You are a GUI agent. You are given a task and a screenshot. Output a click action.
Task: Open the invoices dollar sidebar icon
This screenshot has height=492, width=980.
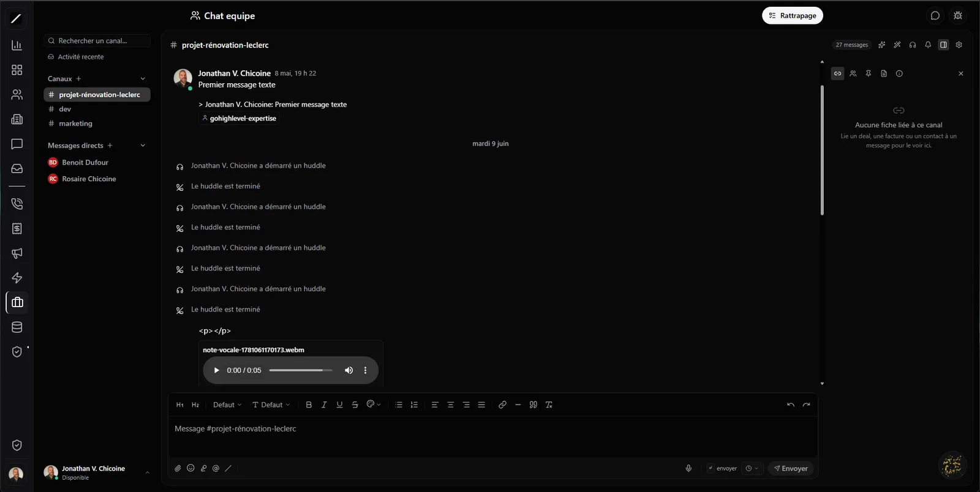point(17,228)
